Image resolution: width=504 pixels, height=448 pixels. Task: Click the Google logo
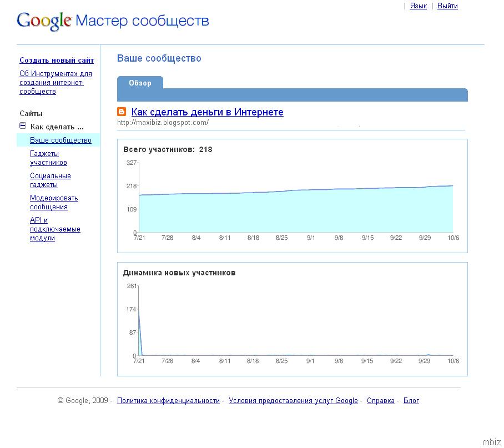coord(44,22)
